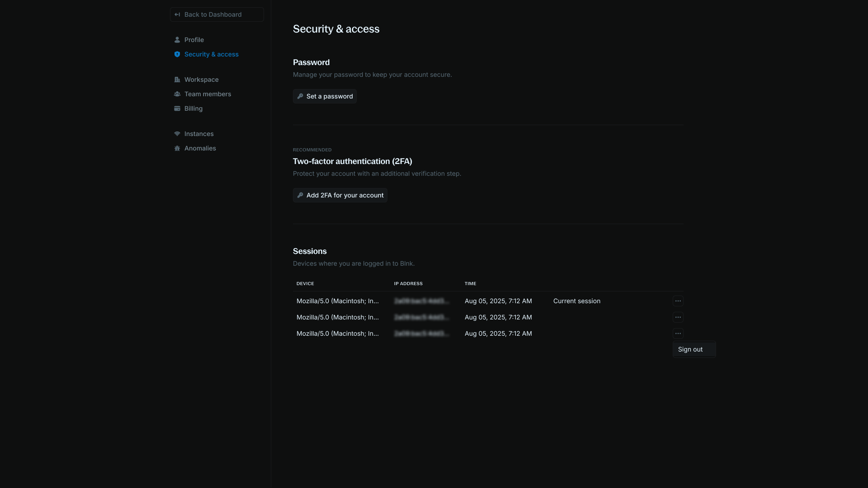This screenshot has height=488, width=868.
Task: Click Add 2FA for your account
Action: point(340,195)
